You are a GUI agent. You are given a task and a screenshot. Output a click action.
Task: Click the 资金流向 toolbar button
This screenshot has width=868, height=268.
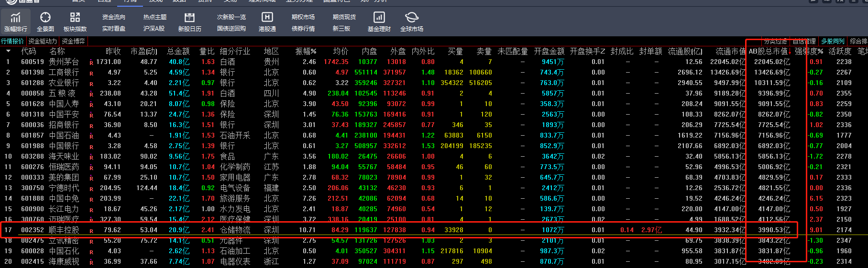click(114, 17)
